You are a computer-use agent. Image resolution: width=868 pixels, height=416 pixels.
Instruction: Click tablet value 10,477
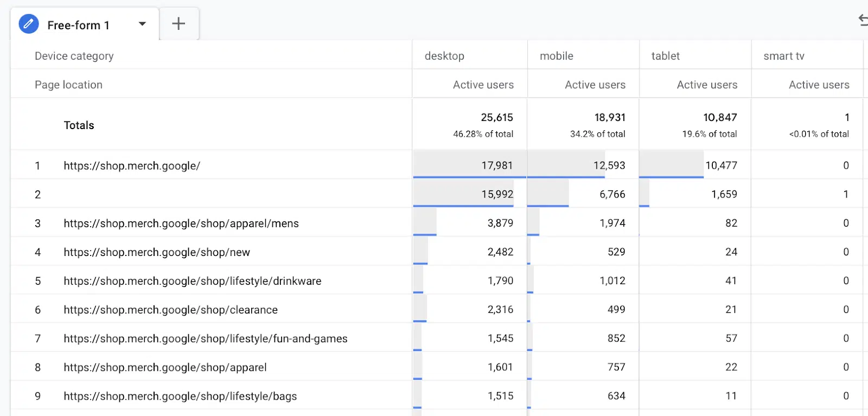point(721,165)
